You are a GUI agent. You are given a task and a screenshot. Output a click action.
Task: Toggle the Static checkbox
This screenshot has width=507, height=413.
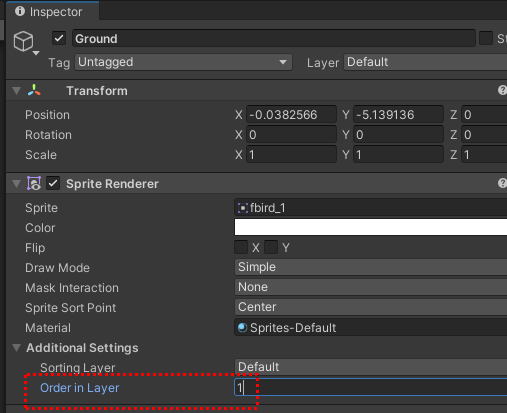(486, 38)
